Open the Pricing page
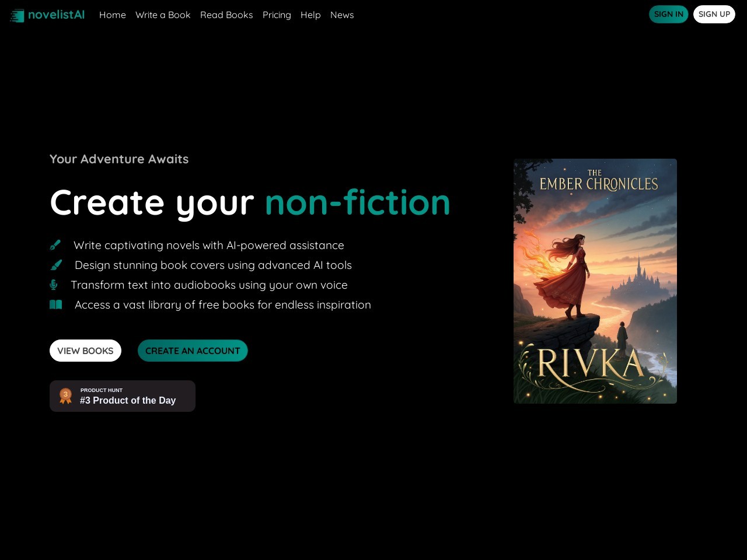The height and width of the screenshot is (560, 747). [277, 15]
